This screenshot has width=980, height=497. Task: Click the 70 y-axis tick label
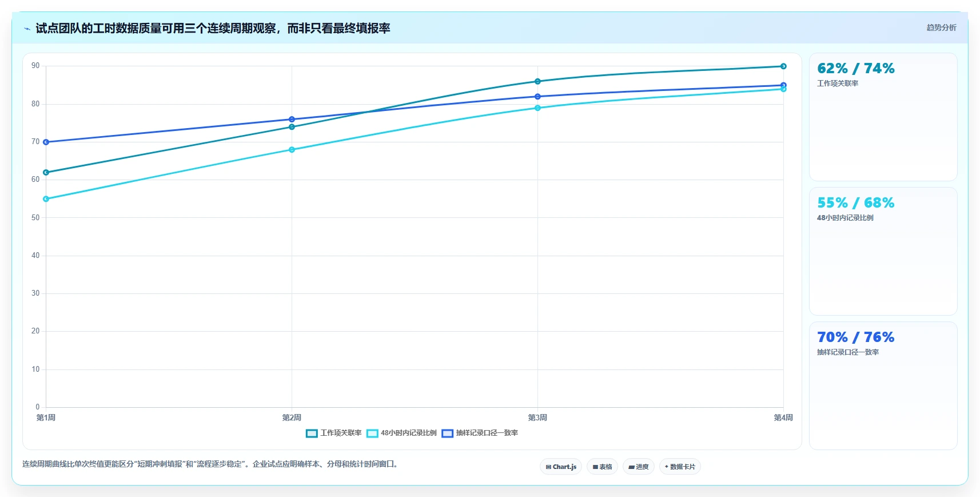(x=35, y=142)
